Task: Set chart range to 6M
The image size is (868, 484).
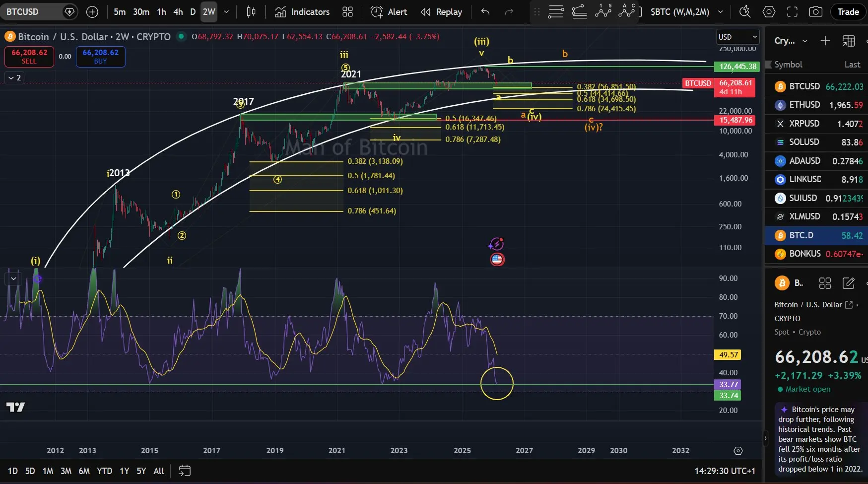Action: coord(84,471)
